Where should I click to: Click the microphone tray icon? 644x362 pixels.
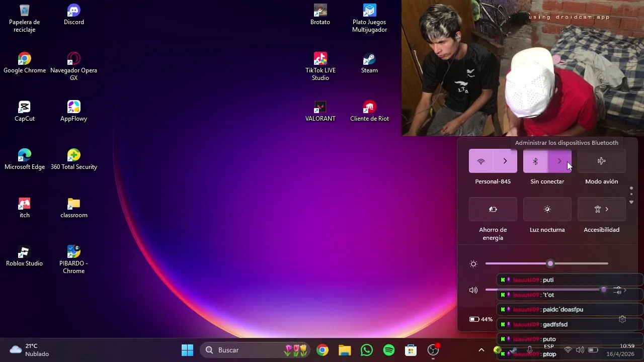pos(529,350)
